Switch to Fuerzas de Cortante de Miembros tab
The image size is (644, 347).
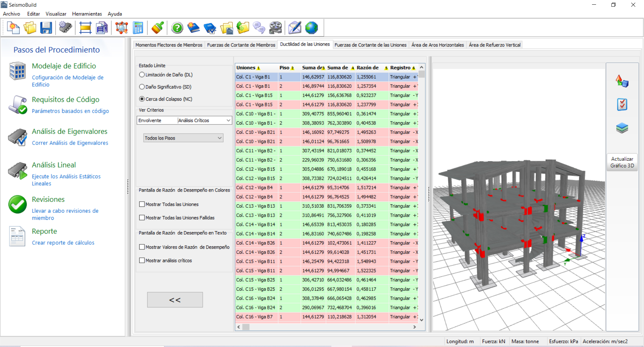tap(241, 45)
